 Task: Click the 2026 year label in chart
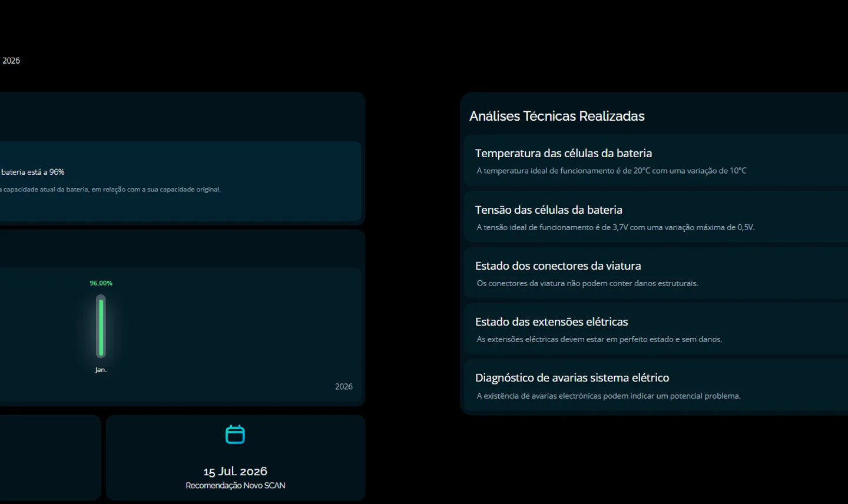pyautogui.click(x=343, y=387)
